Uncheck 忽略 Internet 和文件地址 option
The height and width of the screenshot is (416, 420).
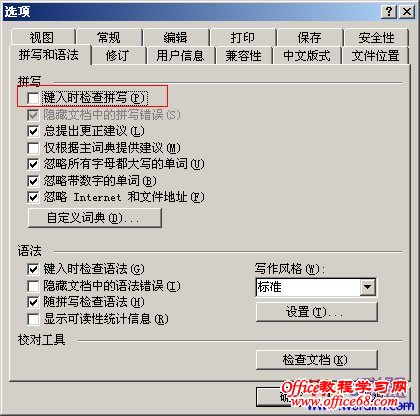coord(33,197)
